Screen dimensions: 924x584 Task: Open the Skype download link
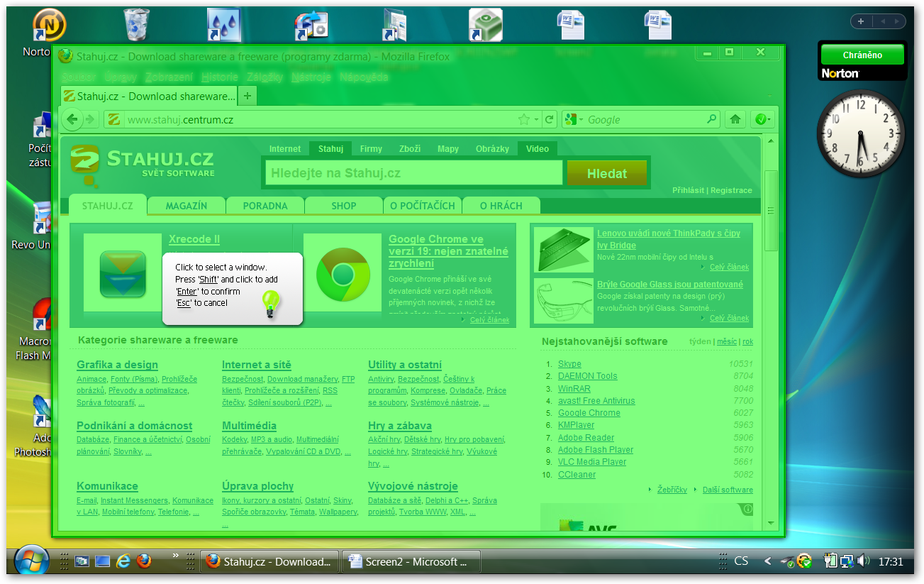click(569, 364)
